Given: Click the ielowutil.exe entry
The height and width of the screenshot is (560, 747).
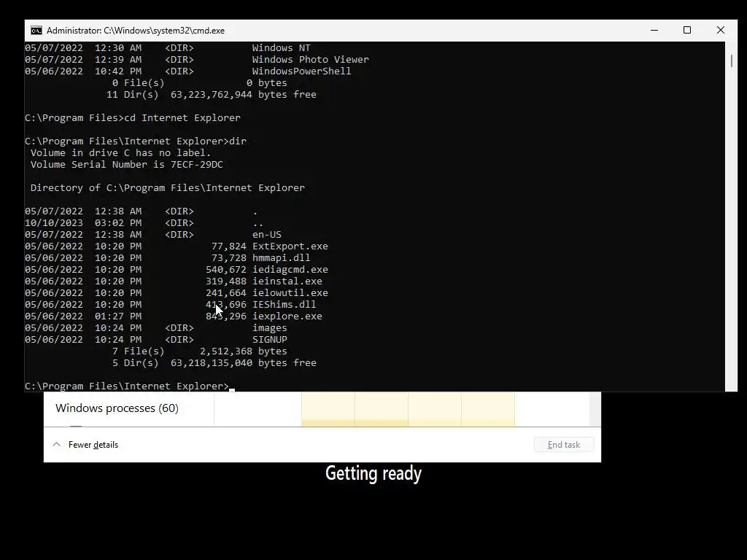Looking at the screenshot, I should [290, 293].
